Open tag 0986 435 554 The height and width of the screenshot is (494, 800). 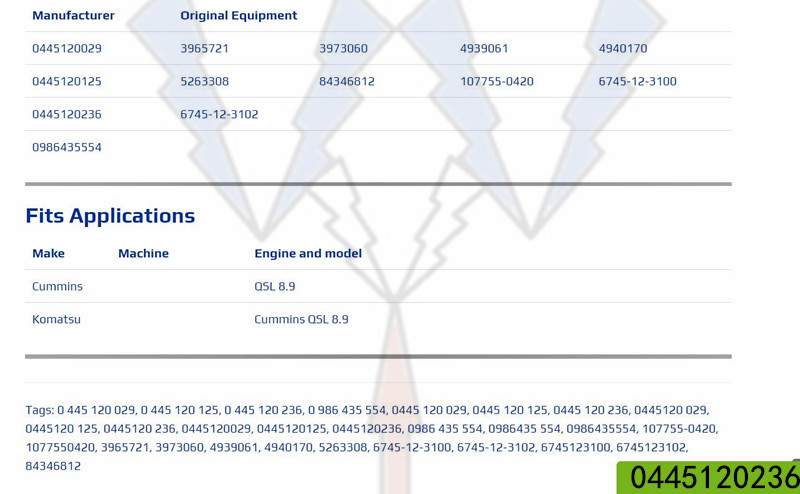point(445,429)
